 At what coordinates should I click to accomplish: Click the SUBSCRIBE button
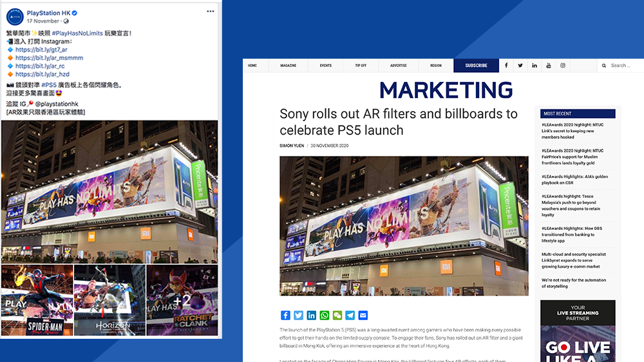(x=476, y=66)
